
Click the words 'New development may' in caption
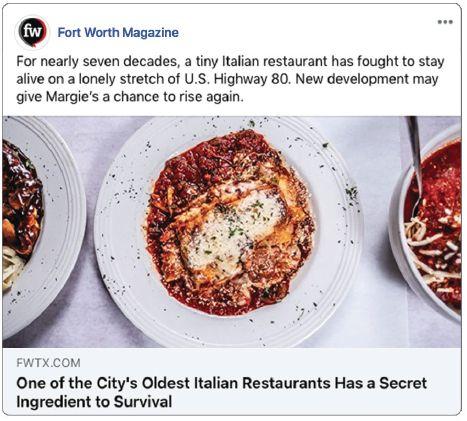click(367, 79)
